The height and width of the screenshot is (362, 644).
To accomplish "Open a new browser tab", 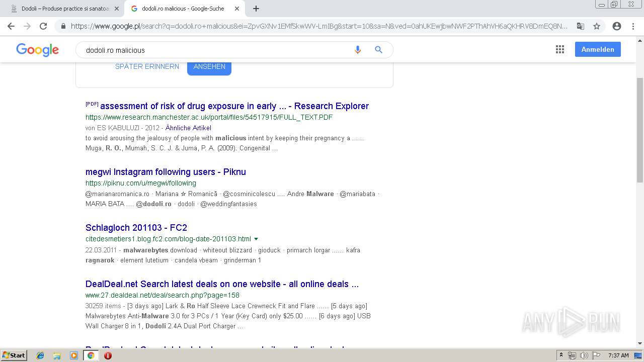I will click(x=256, y=9).
